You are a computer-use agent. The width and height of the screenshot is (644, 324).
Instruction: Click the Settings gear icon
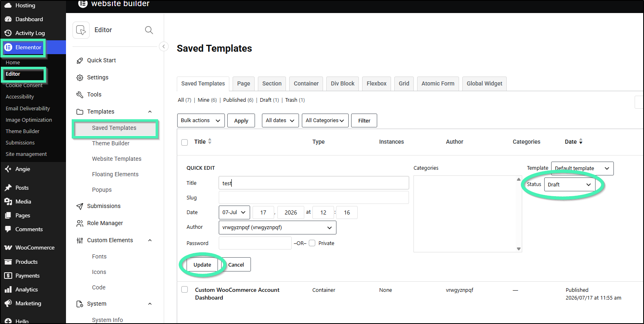[80, 78]
